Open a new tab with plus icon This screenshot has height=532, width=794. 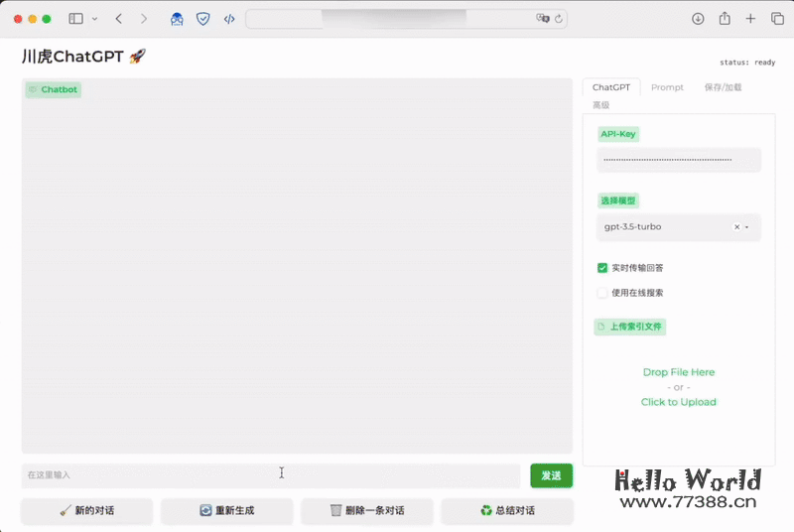pos(750,19)
